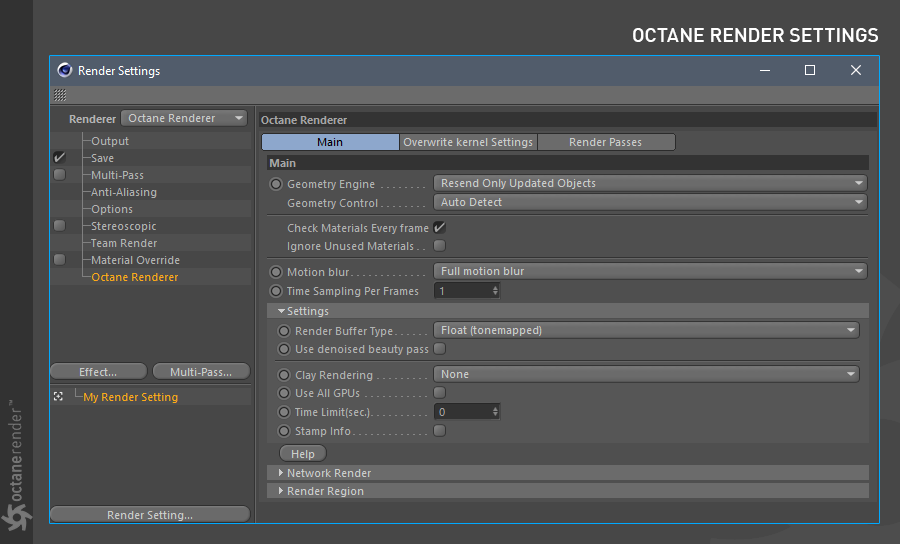Screen dimensions: 900x544
Task: Expand the Render Region section
Action: (x=281, y=491)
